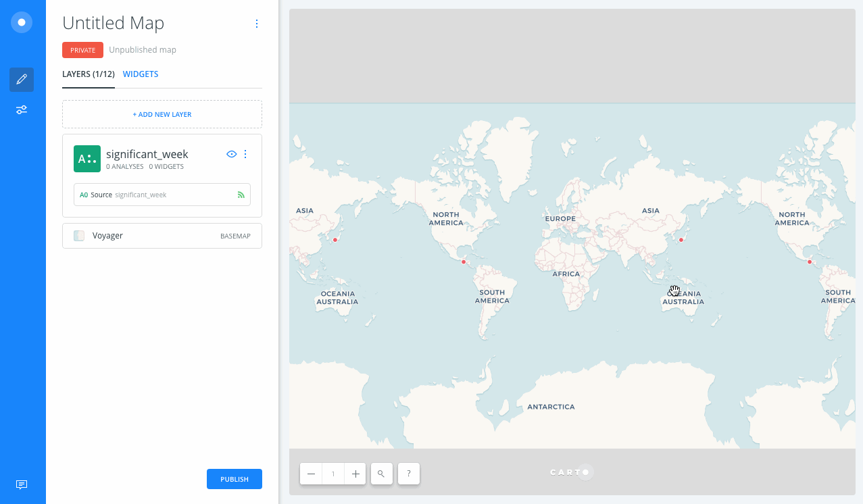The height and width of the screenshot is (504, 863).
Task: Select the LAYERS tab
Action: [88, 74]
